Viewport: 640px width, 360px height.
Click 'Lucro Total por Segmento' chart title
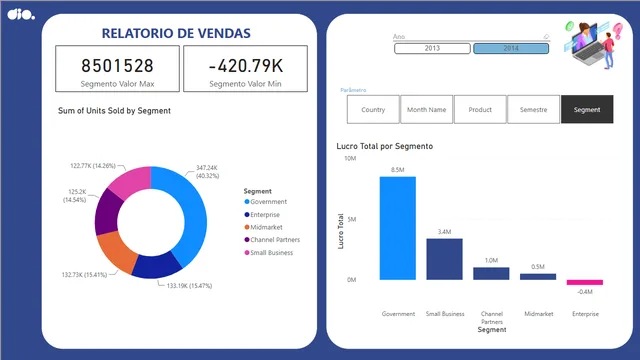tap(384, 146)
